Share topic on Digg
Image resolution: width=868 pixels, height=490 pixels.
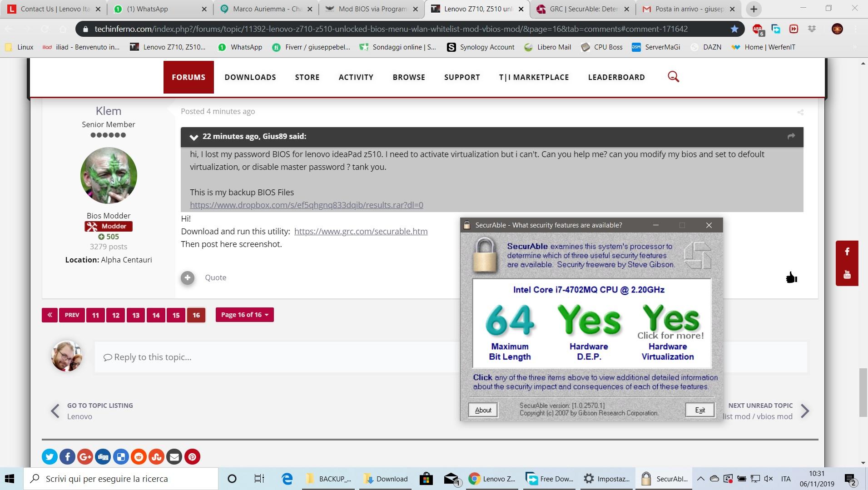[103, 457]
